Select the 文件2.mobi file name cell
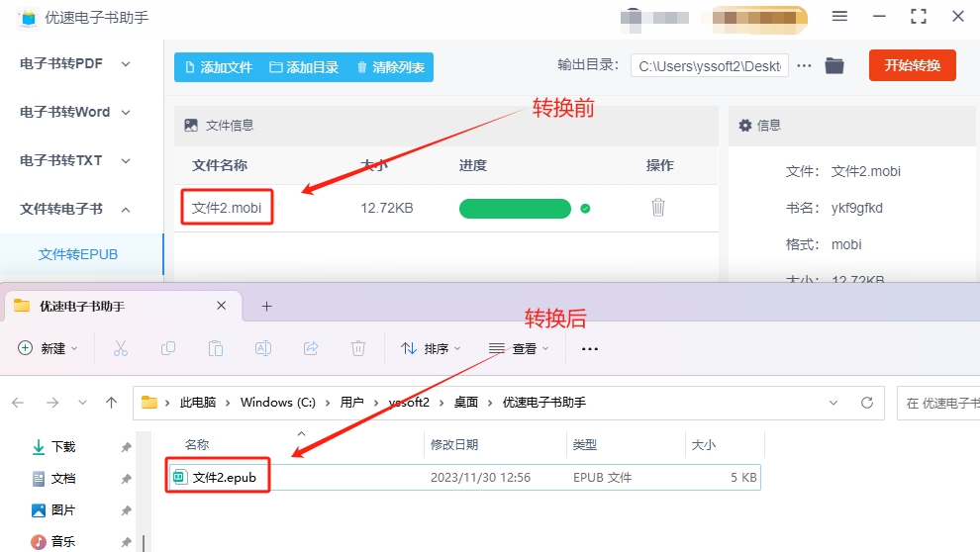The image size is (980, 552). pos(227,208)
